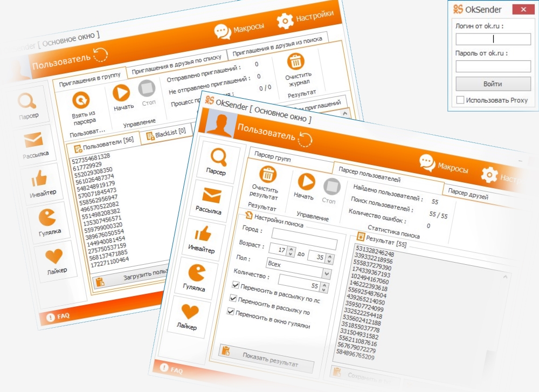Viewport: 539px width, 392px height.
Task: Open Инвайтер thumbs-up icon in front window sidebar
Action: tap(204, 235)
